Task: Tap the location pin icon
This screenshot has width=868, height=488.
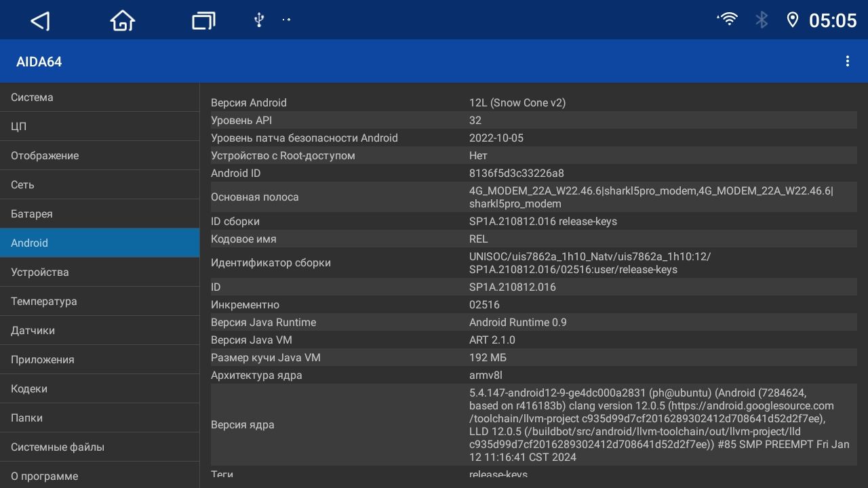Action: [x=793, y=20]
